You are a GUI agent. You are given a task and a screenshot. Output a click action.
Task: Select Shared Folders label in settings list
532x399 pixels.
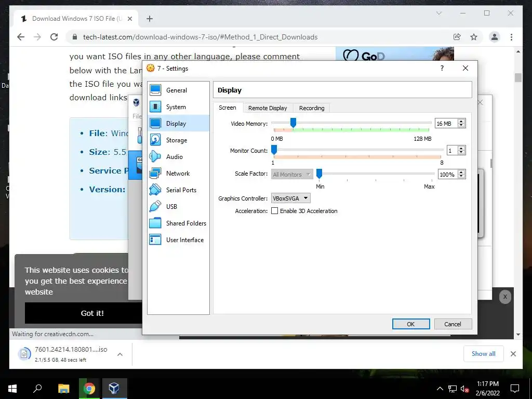coord(187,223)
